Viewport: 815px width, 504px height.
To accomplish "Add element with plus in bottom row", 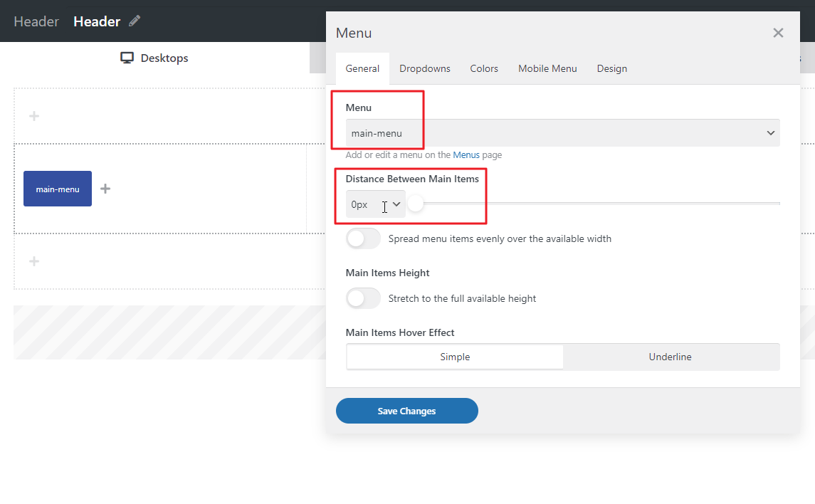I will pos(34,261).
